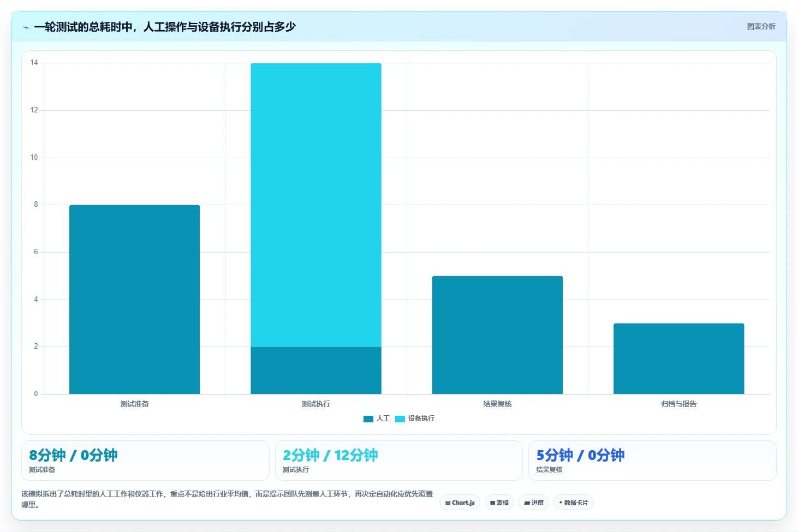Click the y-axis value 0
Viewport: 798px width, 532px height.
[x=36, y=394]
